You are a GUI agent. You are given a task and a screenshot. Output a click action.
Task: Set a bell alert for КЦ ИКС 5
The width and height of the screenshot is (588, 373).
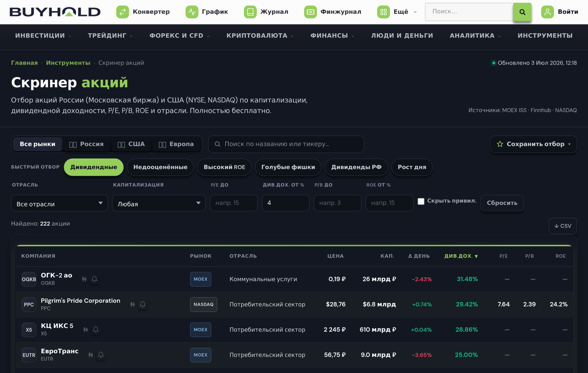click(x=96, y=329)
